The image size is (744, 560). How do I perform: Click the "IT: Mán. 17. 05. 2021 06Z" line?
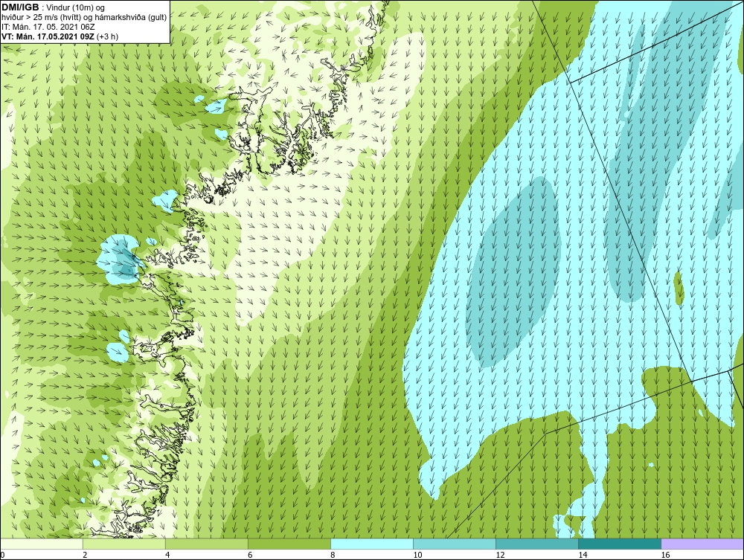(48, 27)
